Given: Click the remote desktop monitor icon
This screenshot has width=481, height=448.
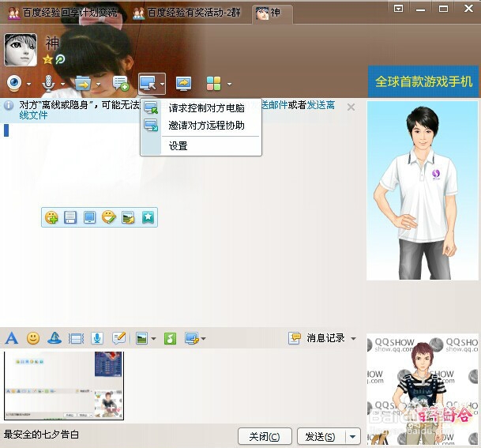Looking at the screenshot, I should [148, 84].
